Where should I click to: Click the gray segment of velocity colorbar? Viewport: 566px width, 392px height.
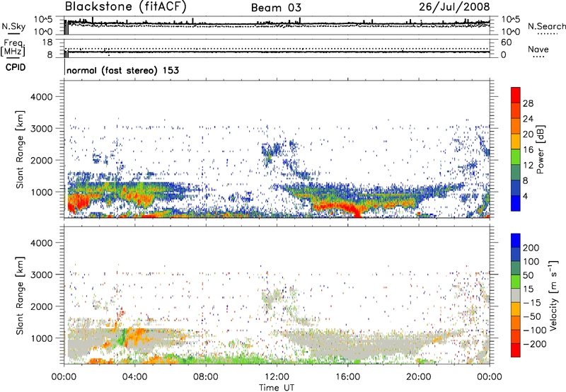[x=516, y=295]
